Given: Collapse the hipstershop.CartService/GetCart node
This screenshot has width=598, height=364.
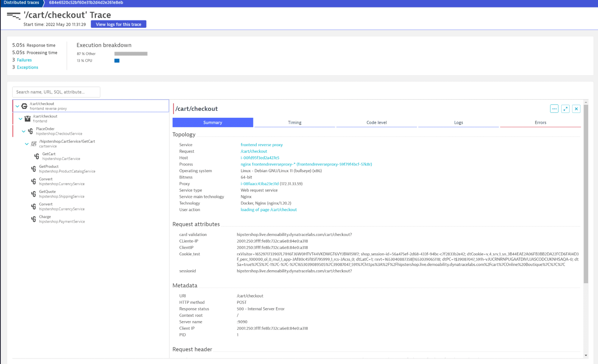Looking at the screenshot, I should [27, 144].
